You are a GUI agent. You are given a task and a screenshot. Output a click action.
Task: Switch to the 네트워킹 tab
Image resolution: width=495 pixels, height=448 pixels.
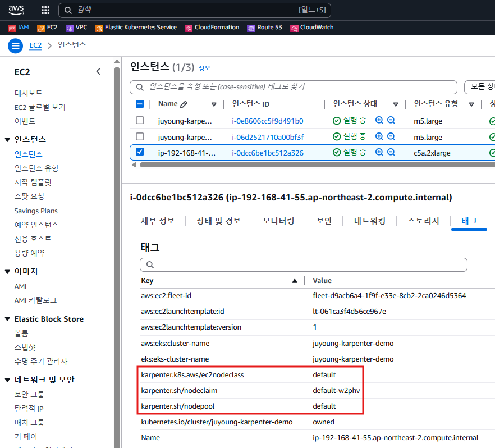tap(370, 221)
